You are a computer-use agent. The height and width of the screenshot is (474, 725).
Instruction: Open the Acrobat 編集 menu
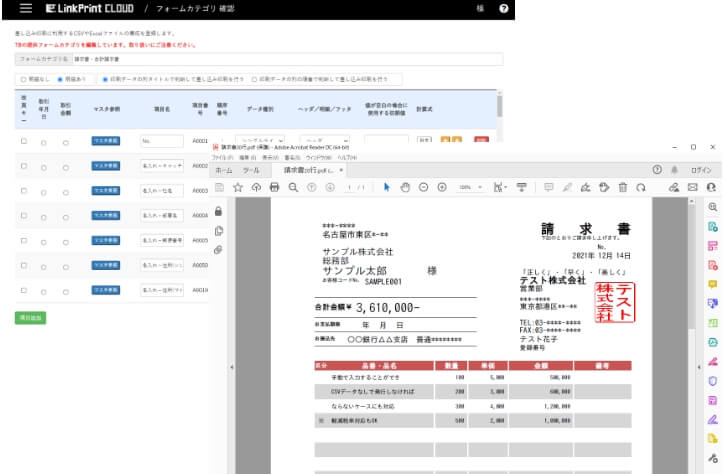pyautogui.click(x=247, y=158)
